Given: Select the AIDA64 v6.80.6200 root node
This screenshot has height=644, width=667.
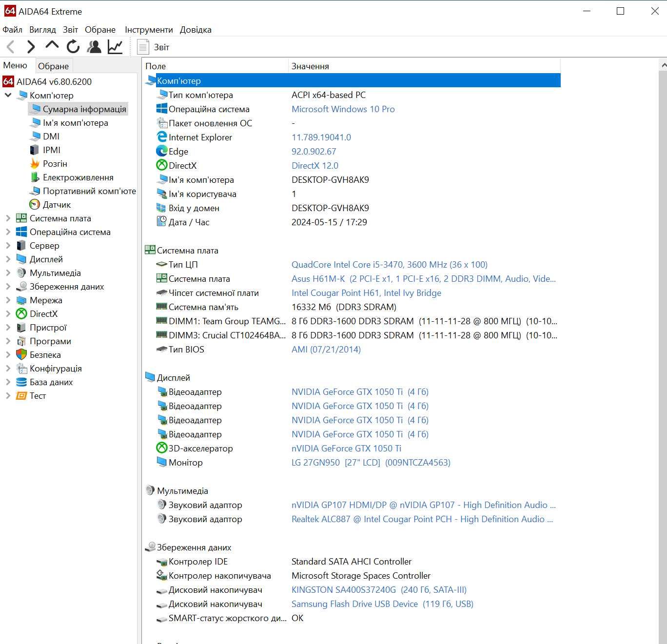Looking at the screenshot, I should (x=47, y=81).
